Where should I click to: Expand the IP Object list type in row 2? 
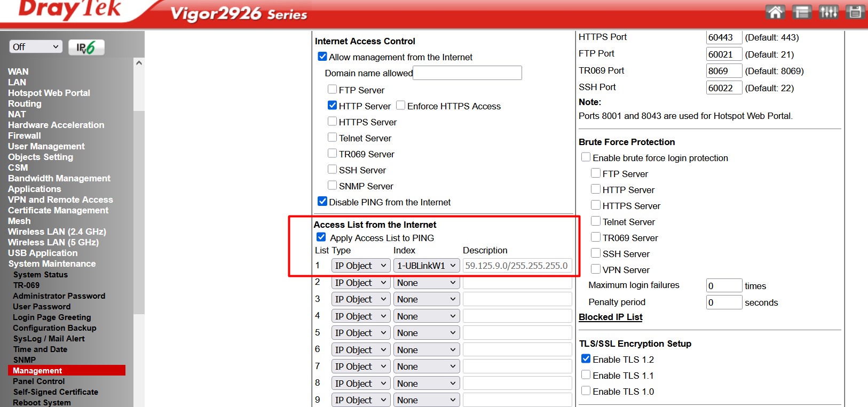[x=360, y=283]
